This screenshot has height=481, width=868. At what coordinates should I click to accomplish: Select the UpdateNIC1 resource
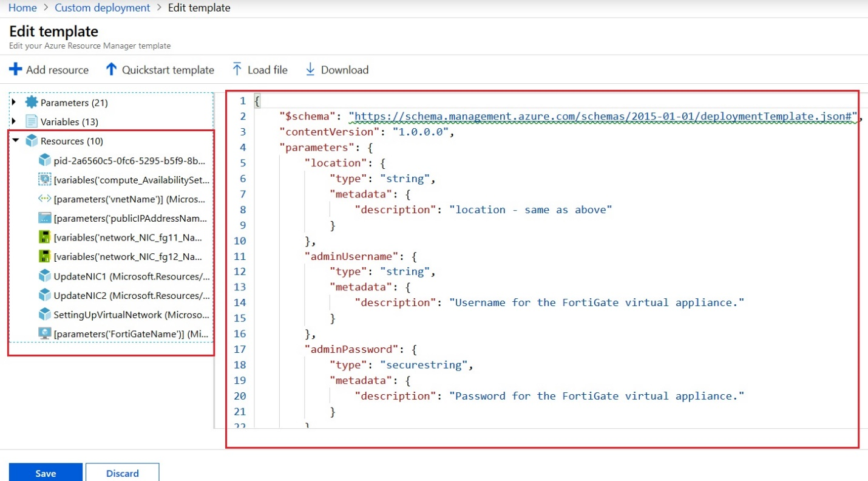(131, 276)
